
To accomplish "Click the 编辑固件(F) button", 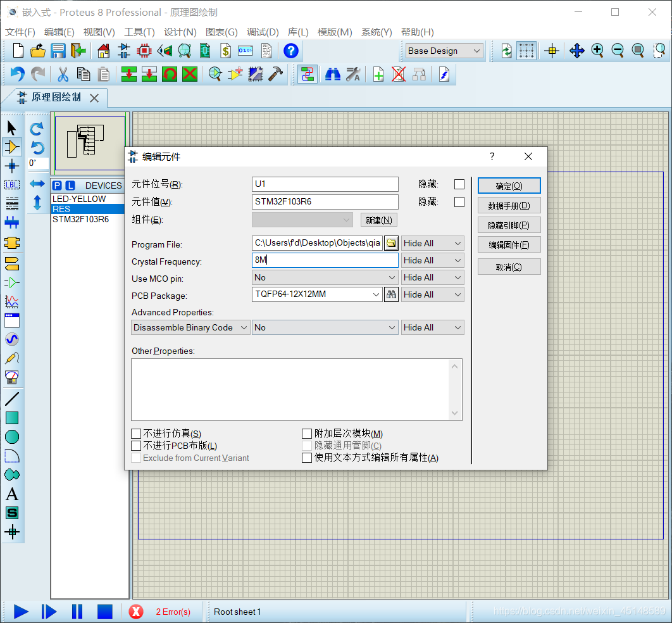I will 509,245.
